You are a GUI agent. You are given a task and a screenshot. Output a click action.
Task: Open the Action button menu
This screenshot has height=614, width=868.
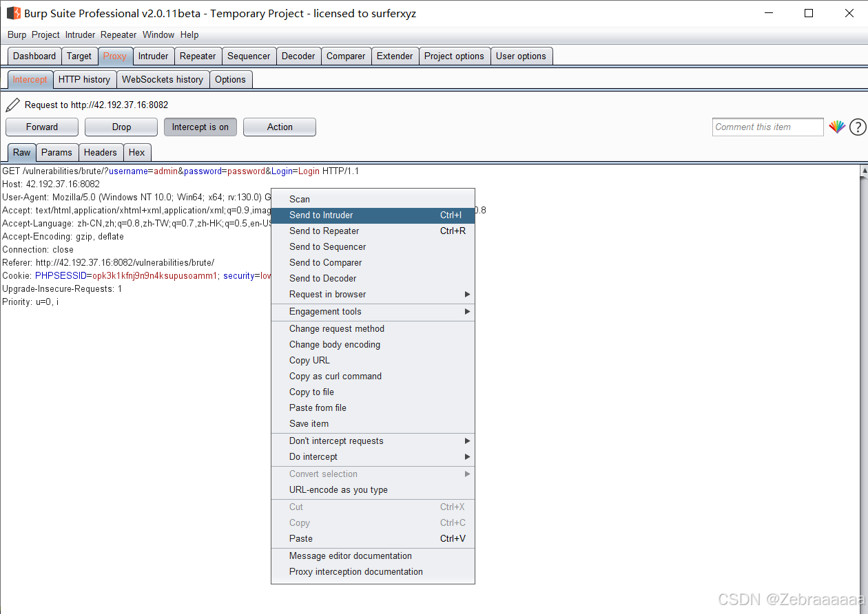click(x=280, y=127)
